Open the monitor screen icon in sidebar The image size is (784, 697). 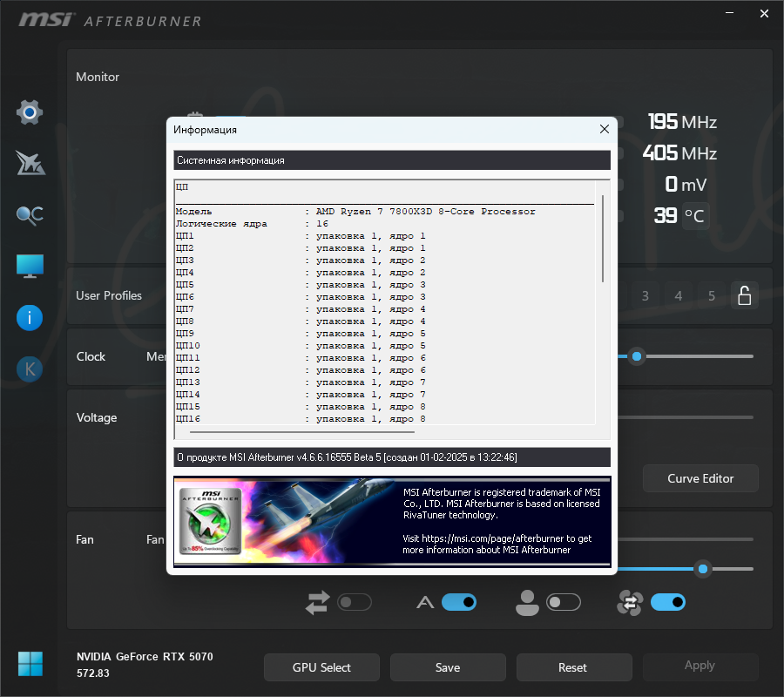click(x=30, y=266)
